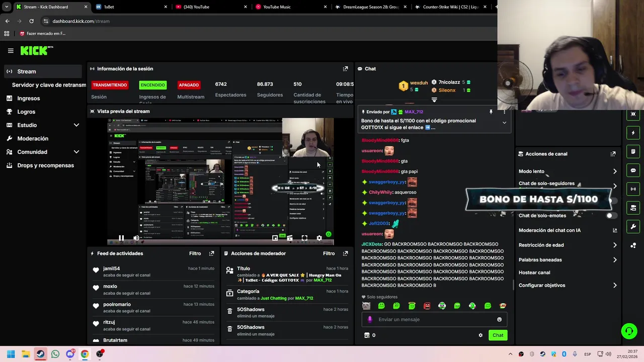This screenshot has height=362, width=644.
Task: Pop out the Información de la sesión panel
Action: [x=345, y=69]
